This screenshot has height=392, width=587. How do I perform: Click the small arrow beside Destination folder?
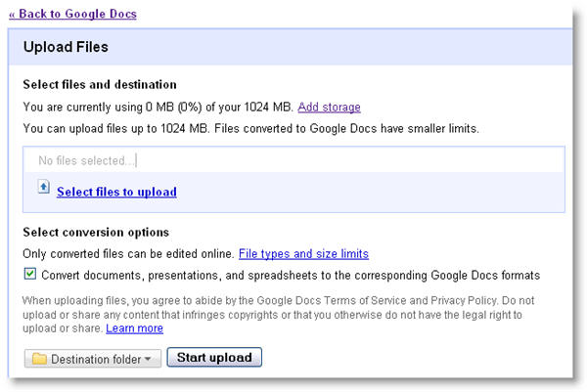coord(148,359)
